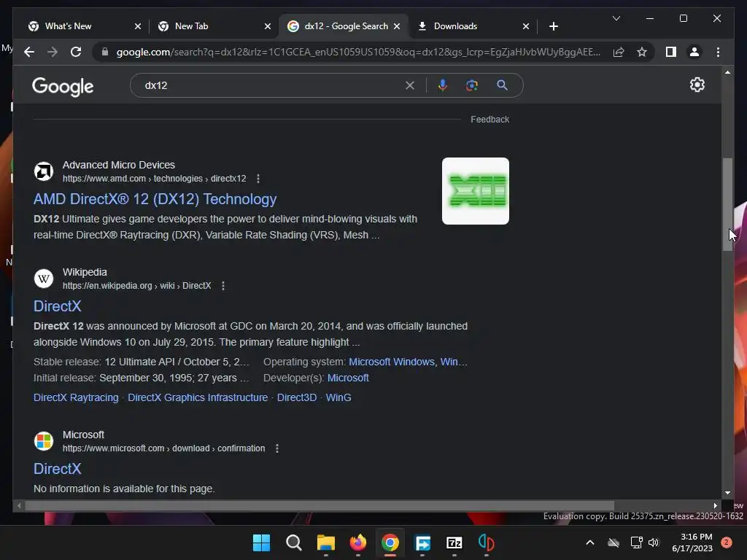Open the WinG sublink
The height and width of the screenshot is (560, 747).
point(338,397)
